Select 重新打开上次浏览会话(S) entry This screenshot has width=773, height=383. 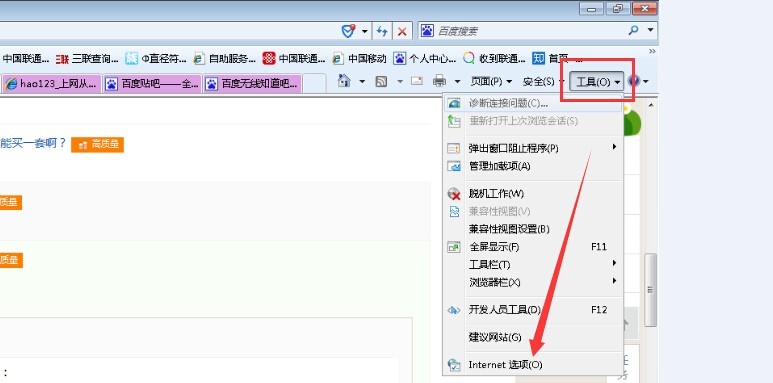tap(533, 121)
